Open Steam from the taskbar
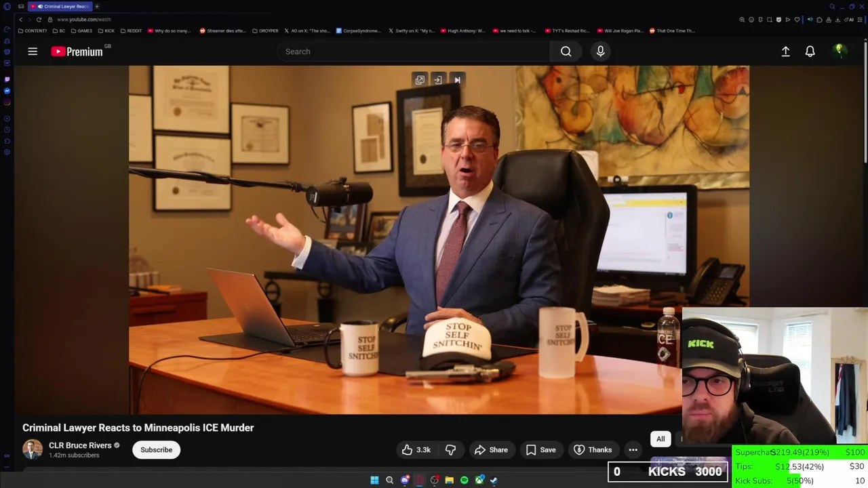The height and width of the screenshot is (488, 868). pos(494,480)
